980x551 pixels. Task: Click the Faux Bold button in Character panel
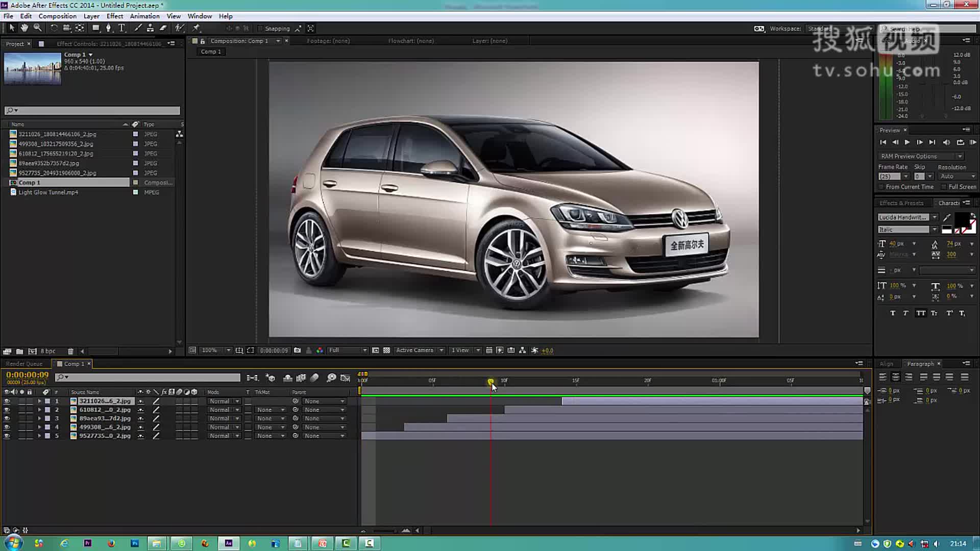pyautogui.click(x=893, y=313)
